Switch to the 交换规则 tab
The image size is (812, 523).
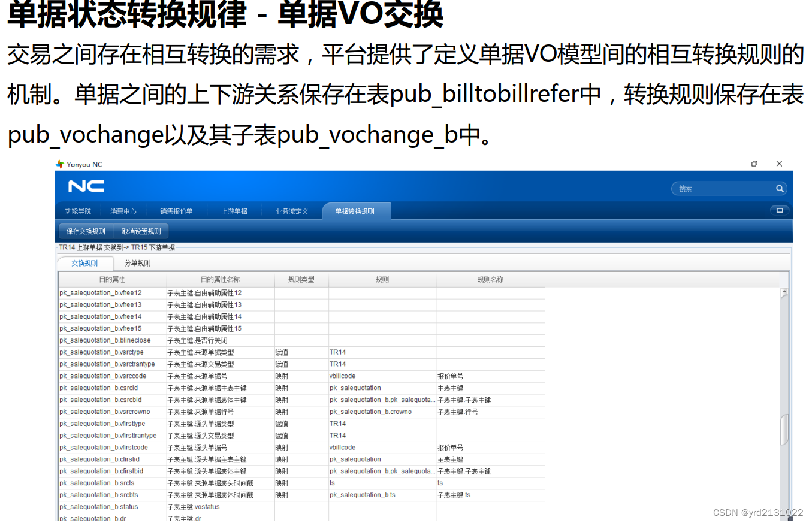coord(85,263)
